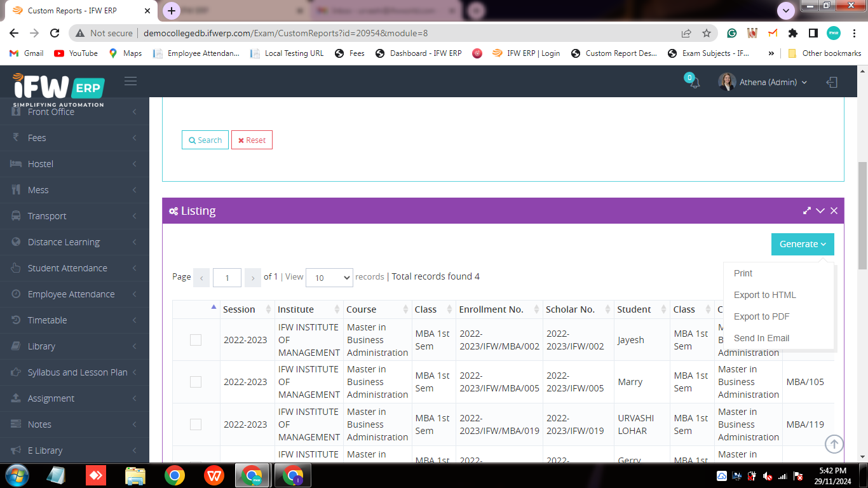Sort table by Scholar No. column
Viewport: 868px width, 488px height.
(579, 309)
